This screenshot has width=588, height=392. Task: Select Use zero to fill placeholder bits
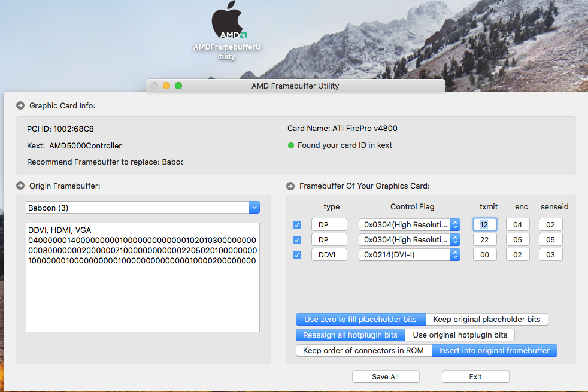[x=360, y=320]
